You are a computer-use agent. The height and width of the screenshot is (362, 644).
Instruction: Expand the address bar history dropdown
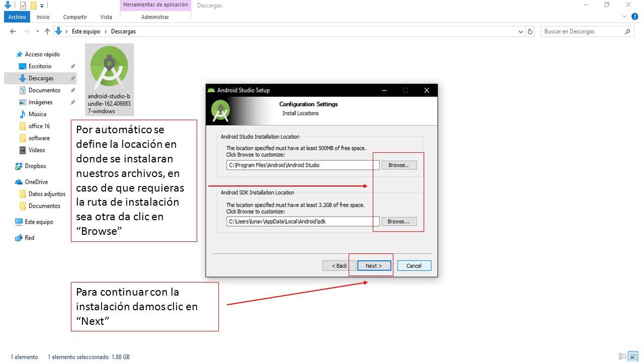(x=521, y=32)
